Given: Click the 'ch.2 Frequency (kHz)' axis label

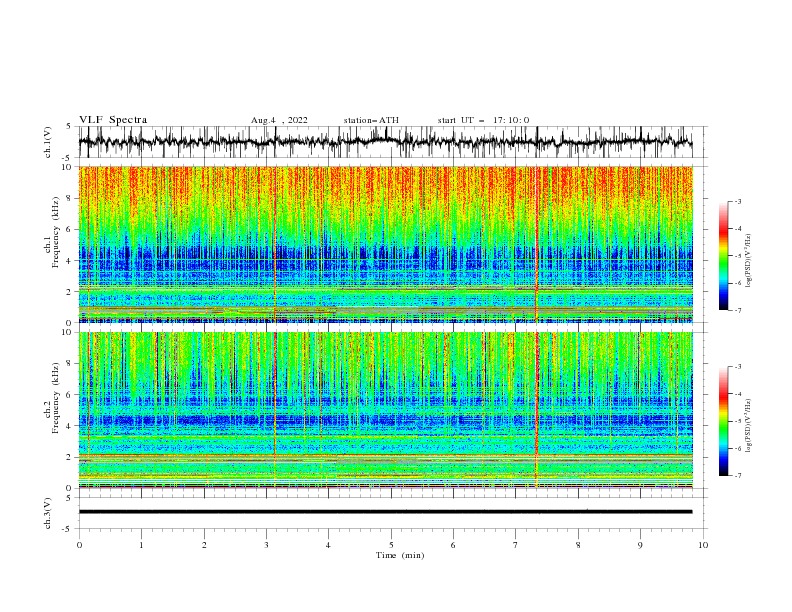Looking at the screenshot, I should [52, 399].
